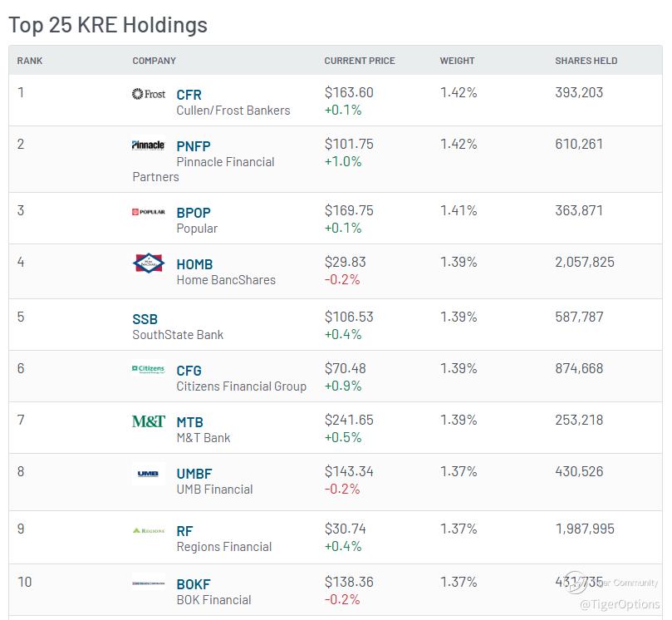
Task: Open the BOKF ticker link
Action: point(194,584)
